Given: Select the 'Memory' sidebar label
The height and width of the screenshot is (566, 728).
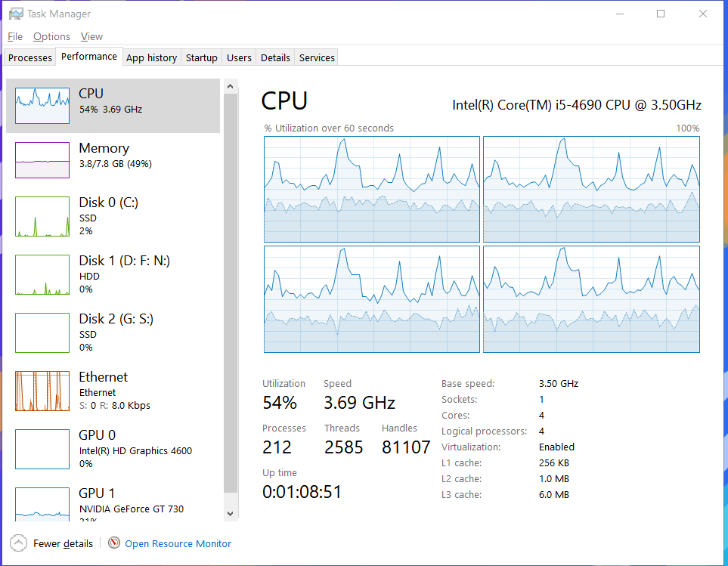Looking at the screenshot, I should pyautogui.click(x=104, y=148).
